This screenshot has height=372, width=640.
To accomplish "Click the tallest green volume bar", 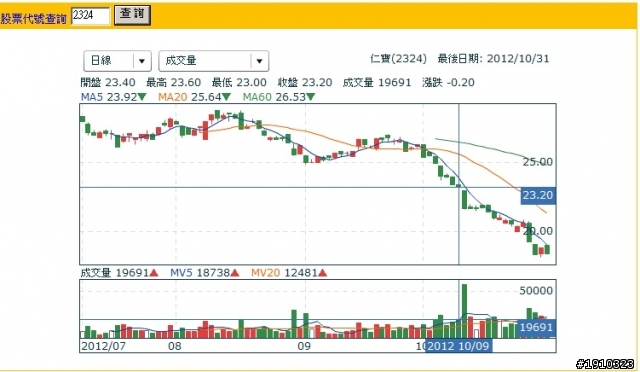I will [x=464, y=311].
